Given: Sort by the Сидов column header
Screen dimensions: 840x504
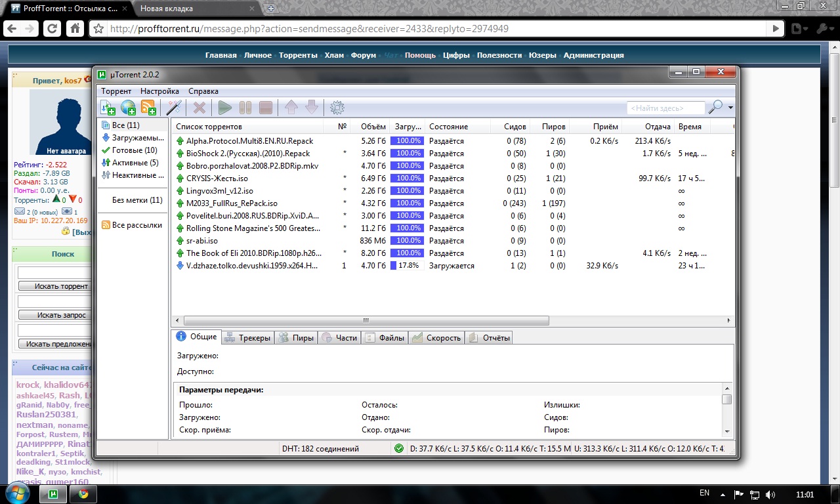Looking at the screenshot, I should (510, 127).
